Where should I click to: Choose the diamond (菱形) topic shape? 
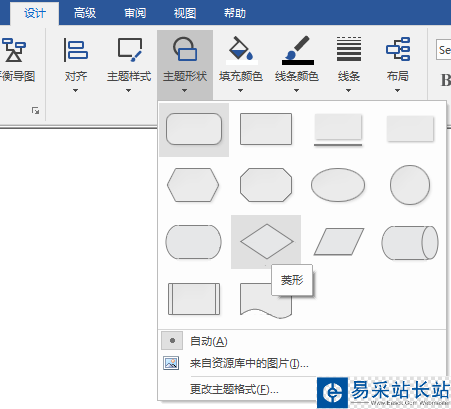(x=266, y=242)
